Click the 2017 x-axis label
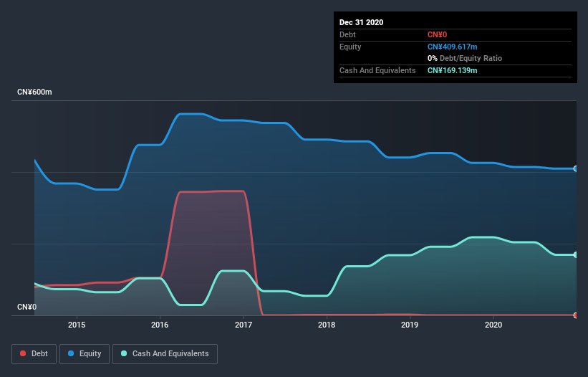 point(244,325)
